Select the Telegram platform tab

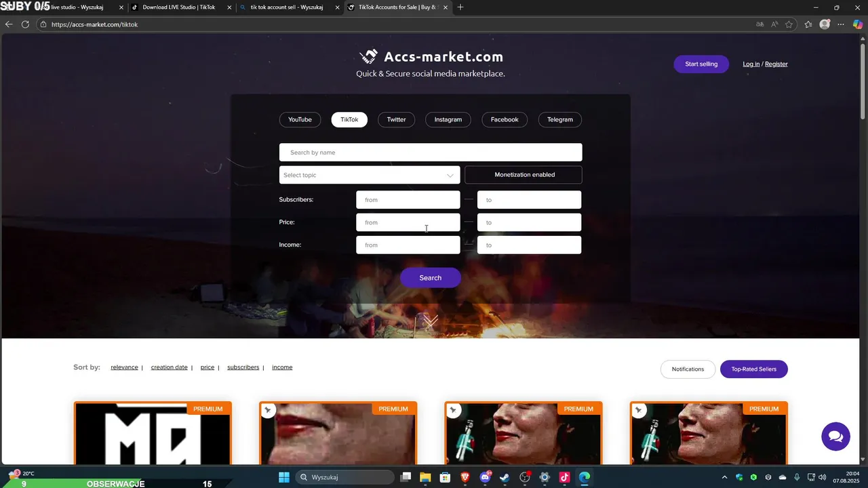[560, 119]
